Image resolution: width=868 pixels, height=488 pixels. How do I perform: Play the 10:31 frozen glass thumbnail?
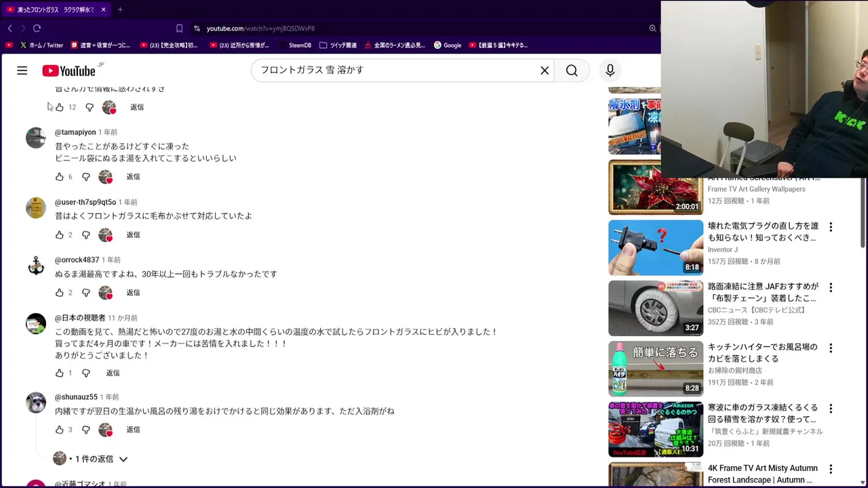(656, 429)
